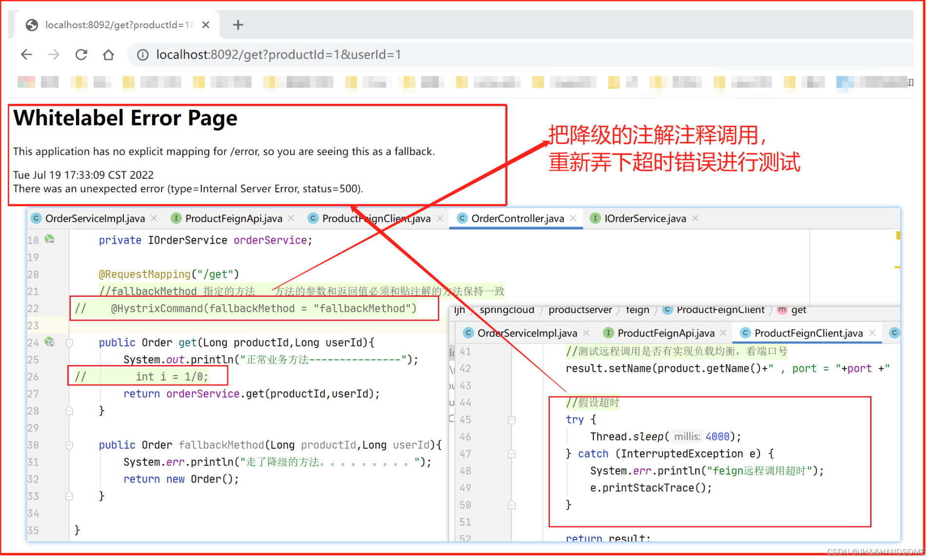Switch to ProductFeignClient.java in the left editor
933x560 pixels.
pos(375,218)
